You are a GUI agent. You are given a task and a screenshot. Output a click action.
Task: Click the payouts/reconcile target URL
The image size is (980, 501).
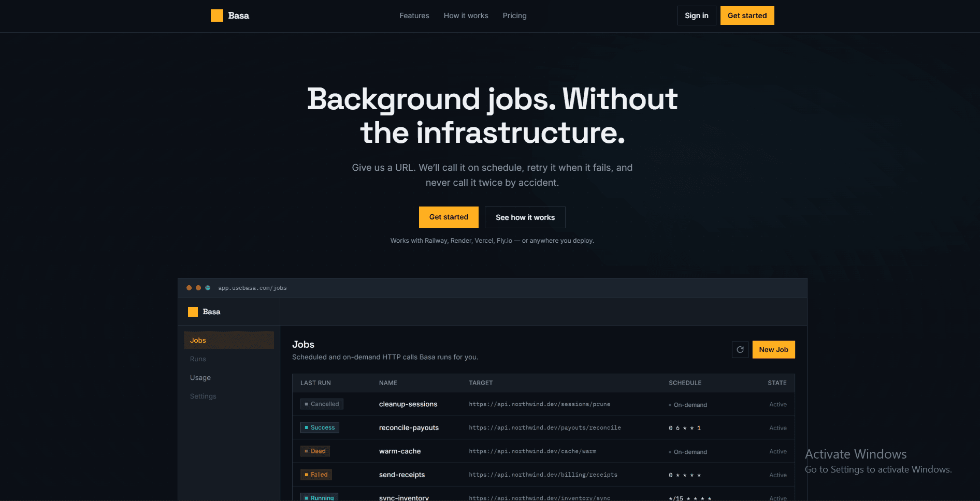click(545, 428)
